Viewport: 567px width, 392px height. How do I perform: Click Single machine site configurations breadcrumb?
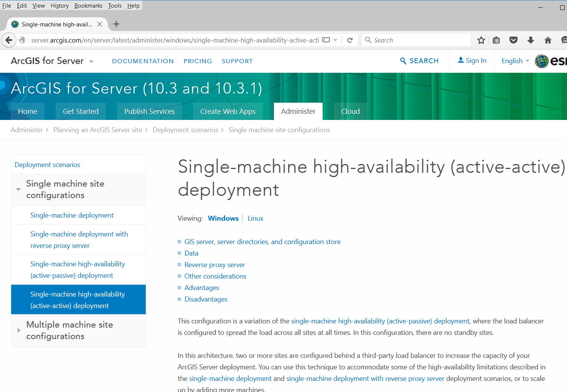click(x=279, y=130)
